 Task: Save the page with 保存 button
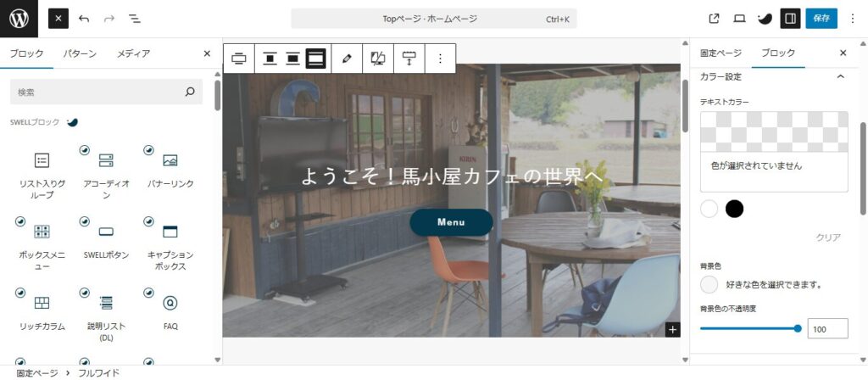tap(821, 19)
